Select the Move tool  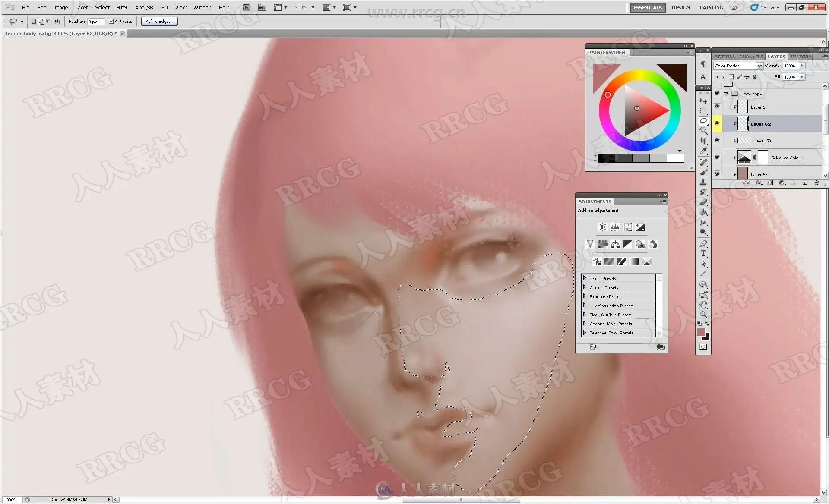pyautogui.click(x=703, y=101)
